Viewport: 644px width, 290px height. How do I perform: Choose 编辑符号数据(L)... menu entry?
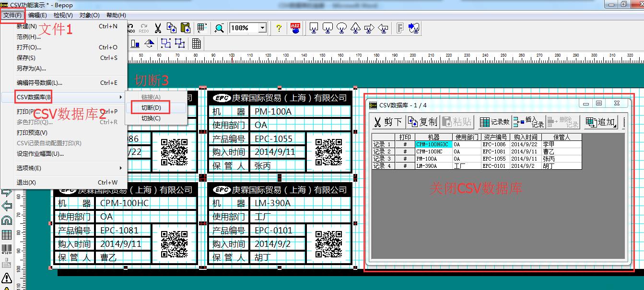(64, 83)
